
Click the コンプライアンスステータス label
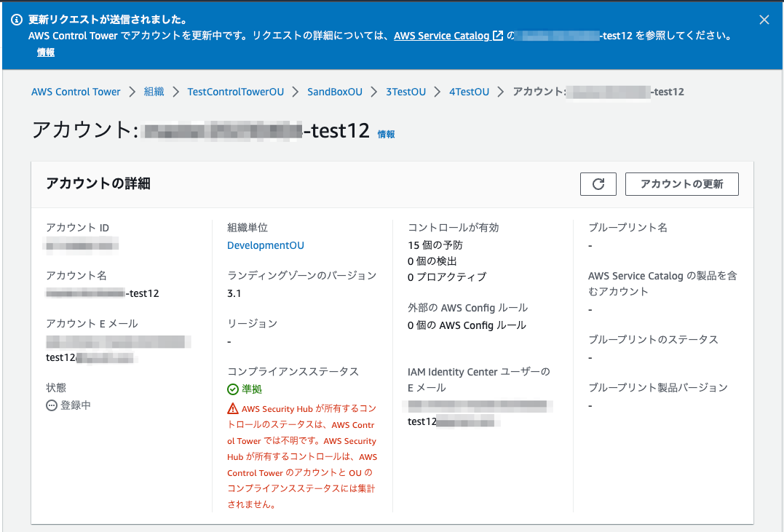click(x=293, y=371)
